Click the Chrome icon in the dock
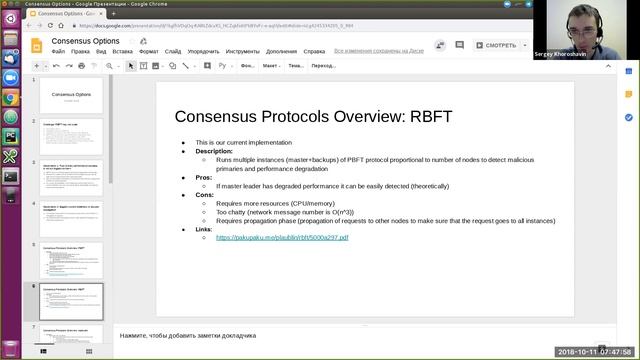 (x=11, y=98)
